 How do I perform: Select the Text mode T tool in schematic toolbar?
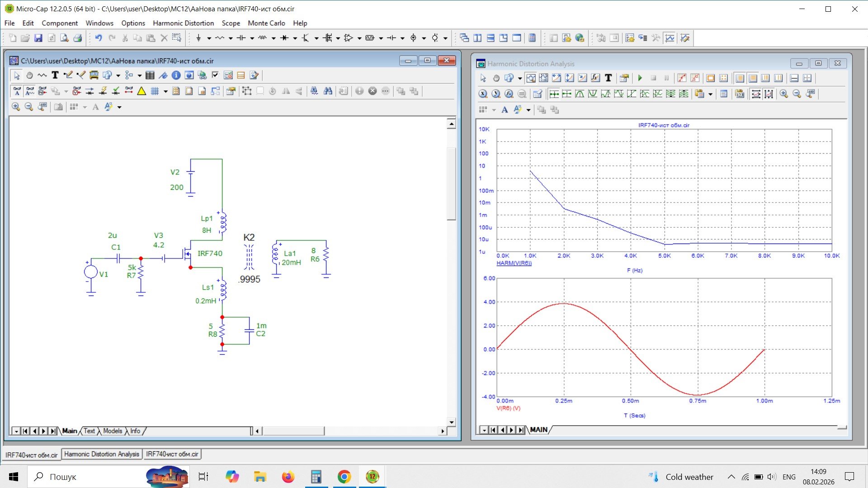(55, 75)
